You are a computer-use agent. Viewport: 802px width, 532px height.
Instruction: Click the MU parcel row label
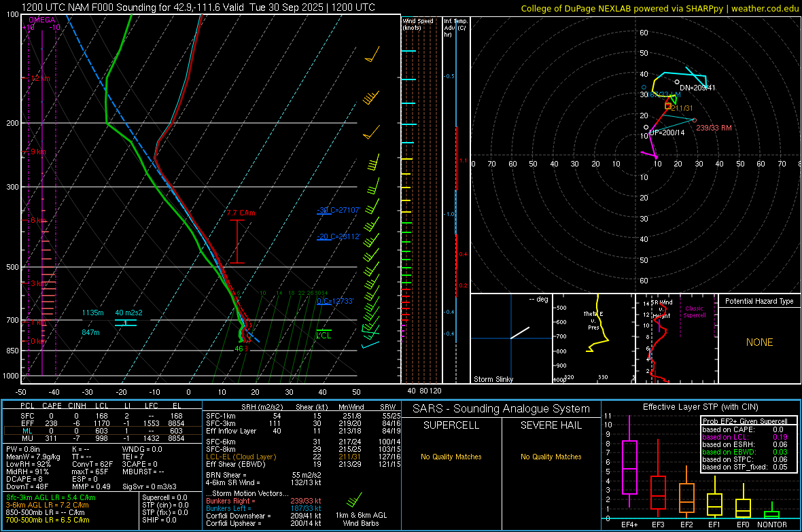27,438
